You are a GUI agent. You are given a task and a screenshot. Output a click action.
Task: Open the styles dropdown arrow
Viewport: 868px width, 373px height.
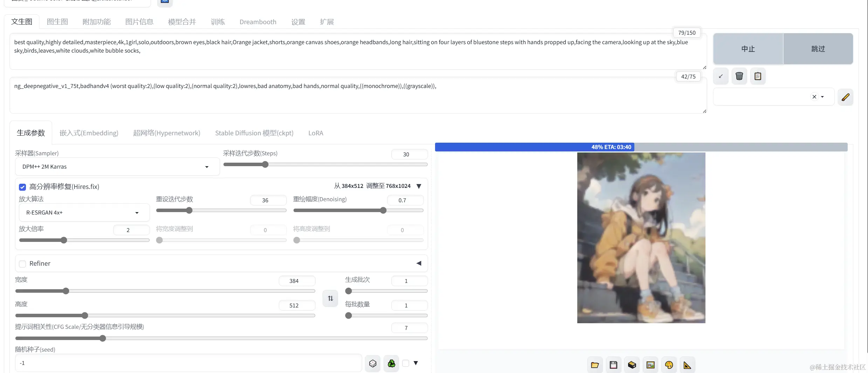click(x=822, y=97)
